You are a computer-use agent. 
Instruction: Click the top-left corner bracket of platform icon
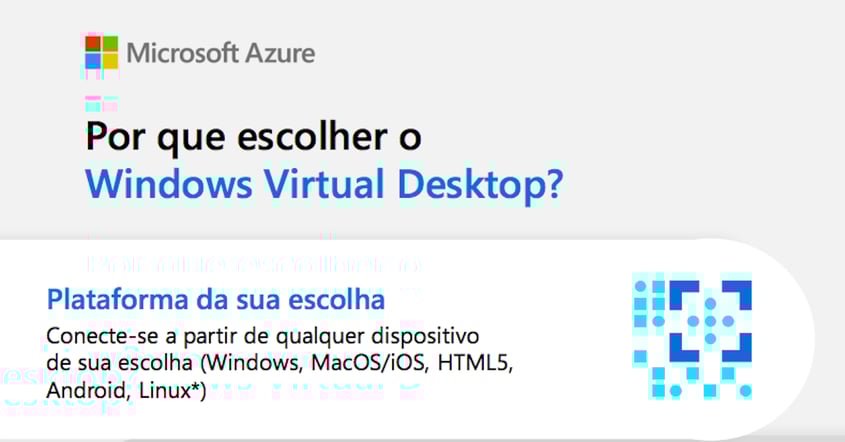(684, 295)
